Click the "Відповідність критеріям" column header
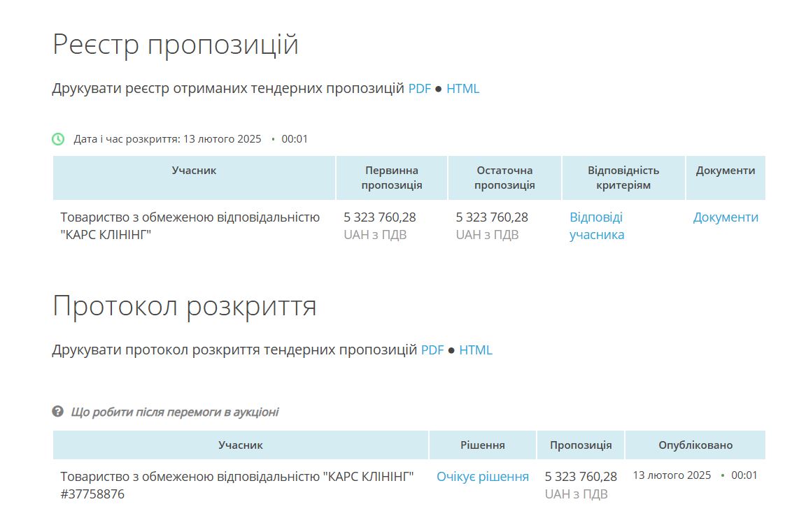The width and height of the screenshot is (806, 532). [623, 178]
